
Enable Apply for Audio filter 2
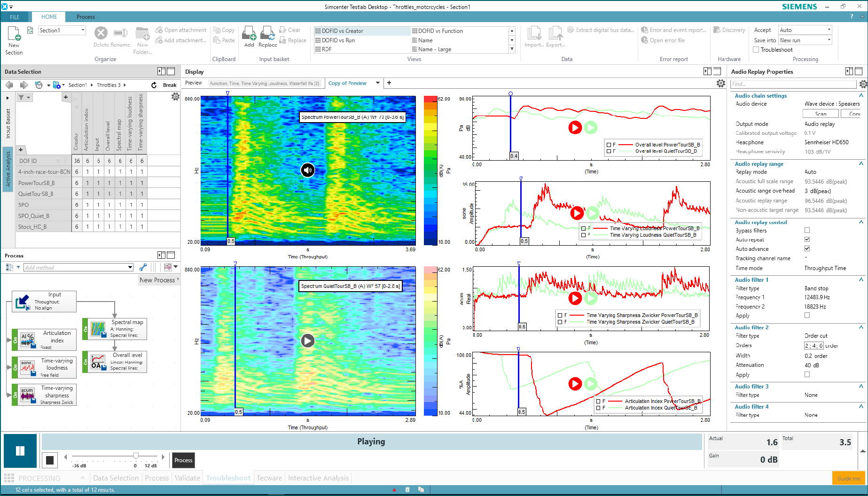[x=807, y=374]
